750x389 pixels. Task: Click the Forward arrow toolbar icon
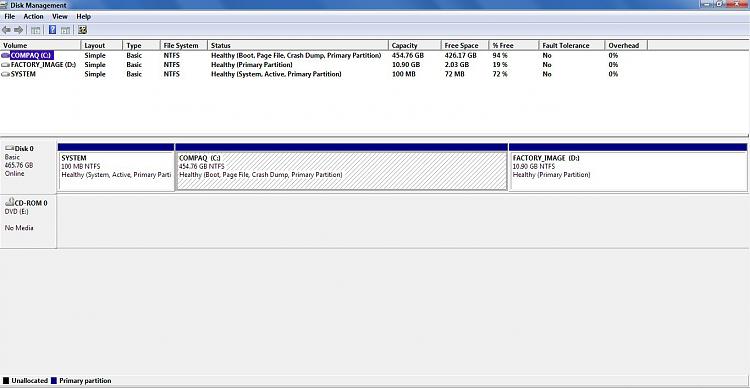[x=19, y=30]
